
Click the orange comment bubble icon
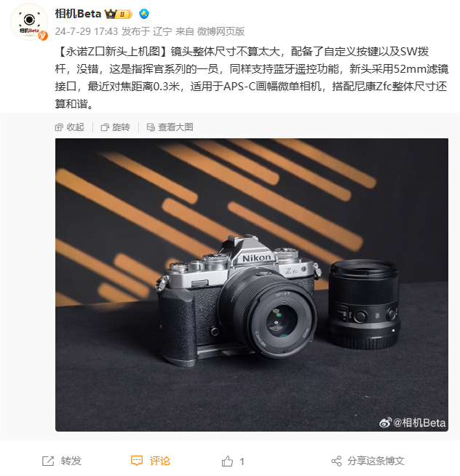point(137,461)
